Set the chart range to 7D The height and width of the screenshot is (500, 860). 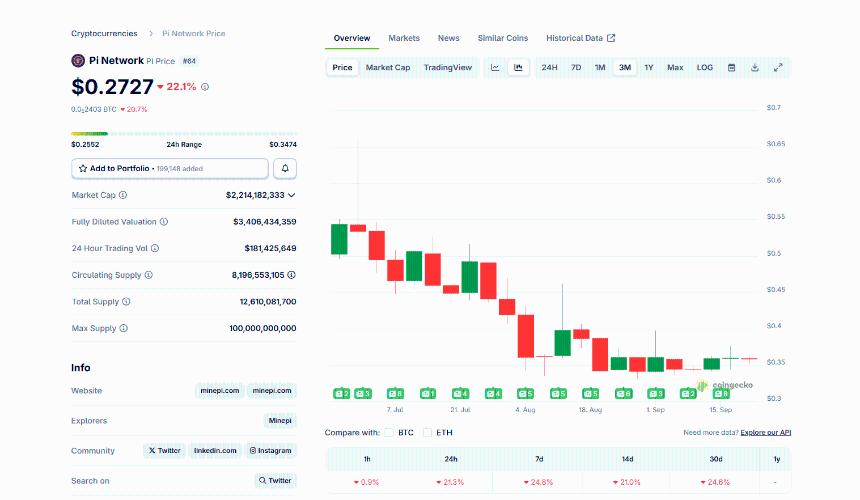coord(576,67)
